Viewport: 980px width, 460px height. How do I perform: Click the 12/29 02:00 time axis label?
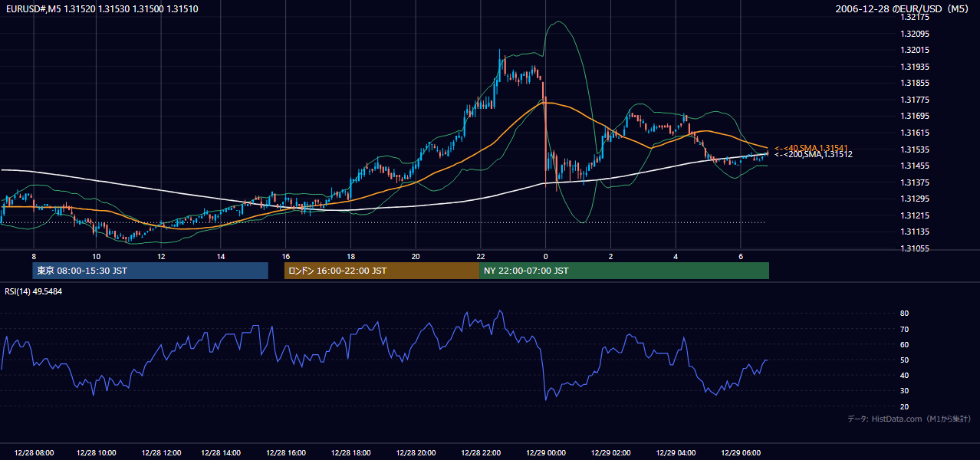pyautogui.click(x=611, y=453)
